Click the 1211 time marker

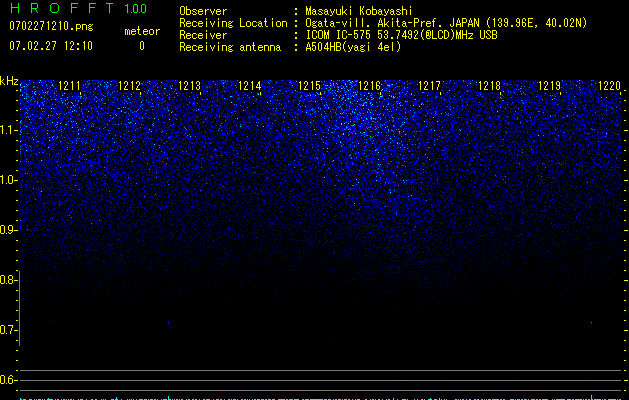tap(69, 86)
